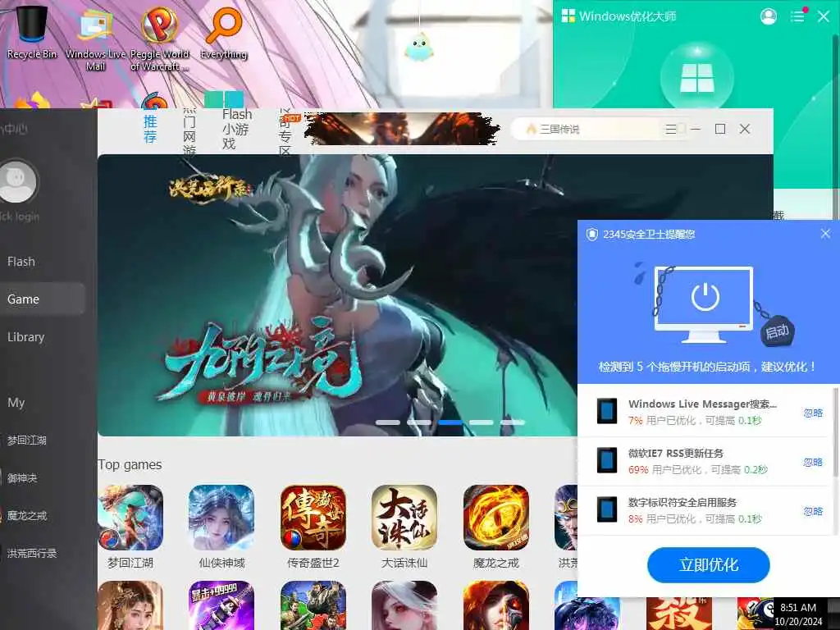Select the 微软IE7 RSS更新任务 entry icon
The image size is (840, 630).
(x=607, y=460)
